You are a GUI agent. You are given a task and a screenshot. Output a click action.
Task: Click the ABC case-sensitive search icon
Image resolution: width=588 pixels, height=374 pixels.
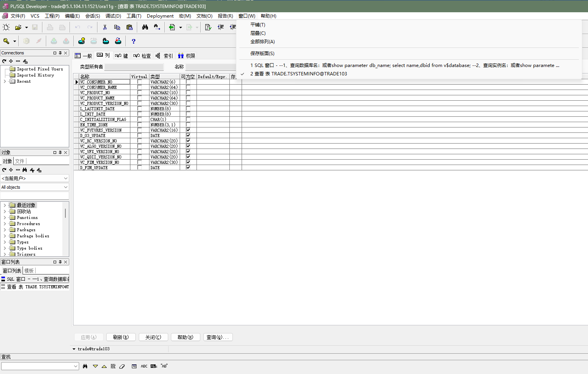click(144, 366)
